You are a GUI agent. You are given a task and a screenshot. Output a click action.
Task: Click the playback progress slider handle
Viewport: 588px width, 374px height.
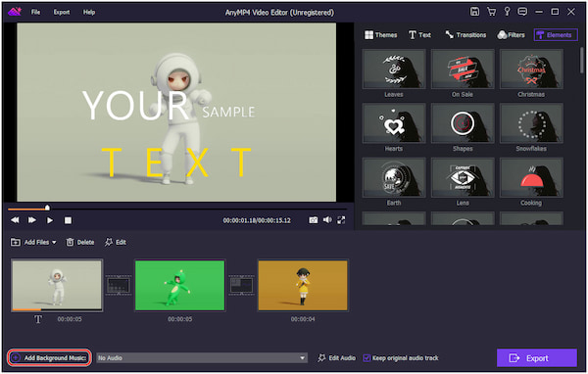[47, 208]
